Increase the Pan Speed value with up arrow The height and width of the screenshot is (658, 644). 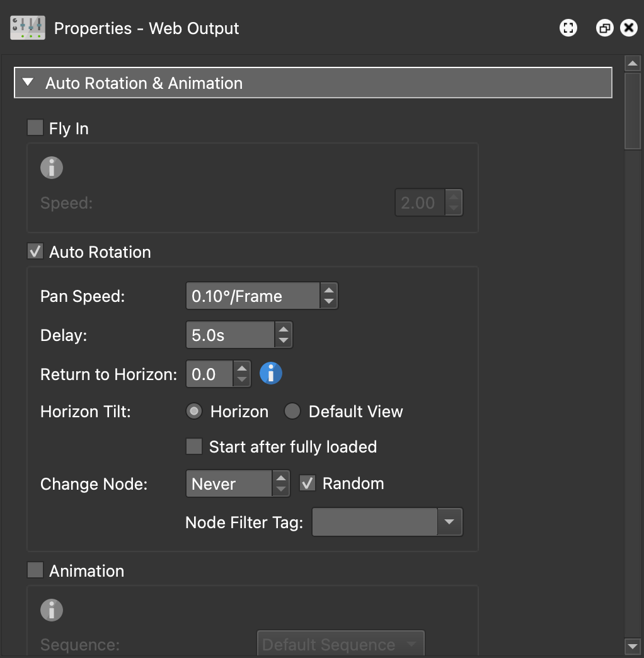(328, 290)
